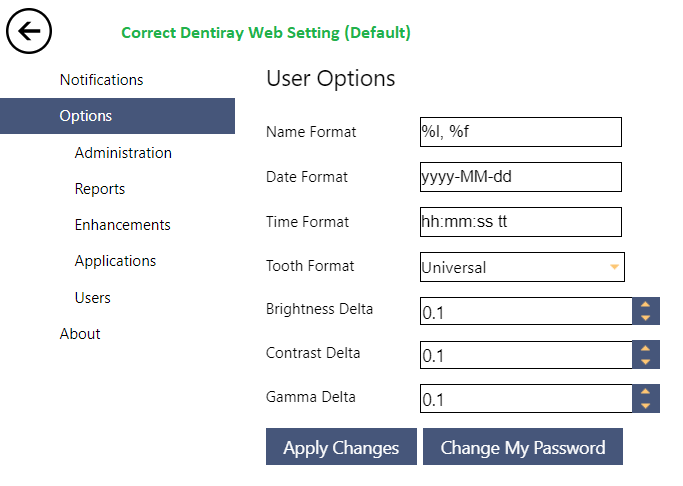Image resolution: width=683 pixels, height=486 pixels.
Task: Open the Tooth Format dropdown arrow
Action: (x=614, y=267)
